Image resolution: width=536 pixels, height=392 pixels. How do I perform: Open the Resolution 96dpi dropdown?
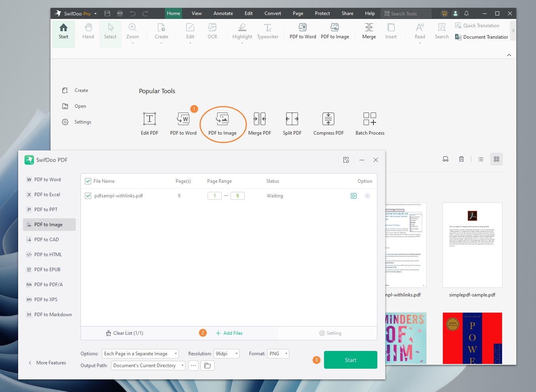tap(227, 354)
